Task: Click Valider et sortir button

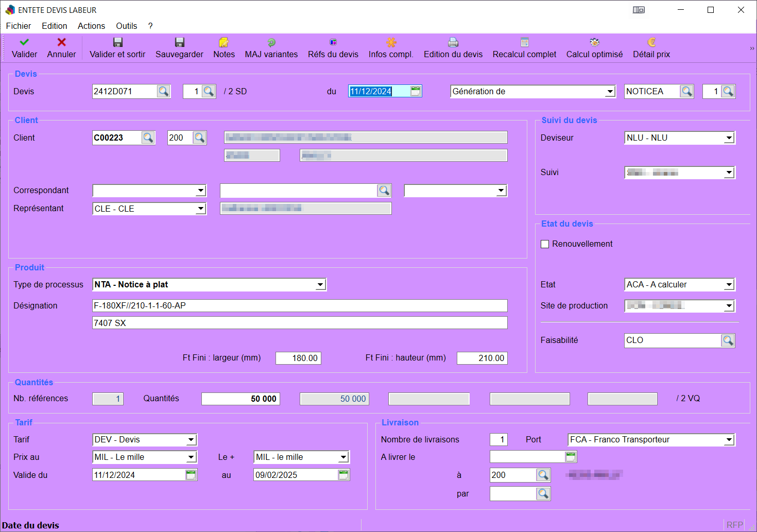Action: coord(117,48)
